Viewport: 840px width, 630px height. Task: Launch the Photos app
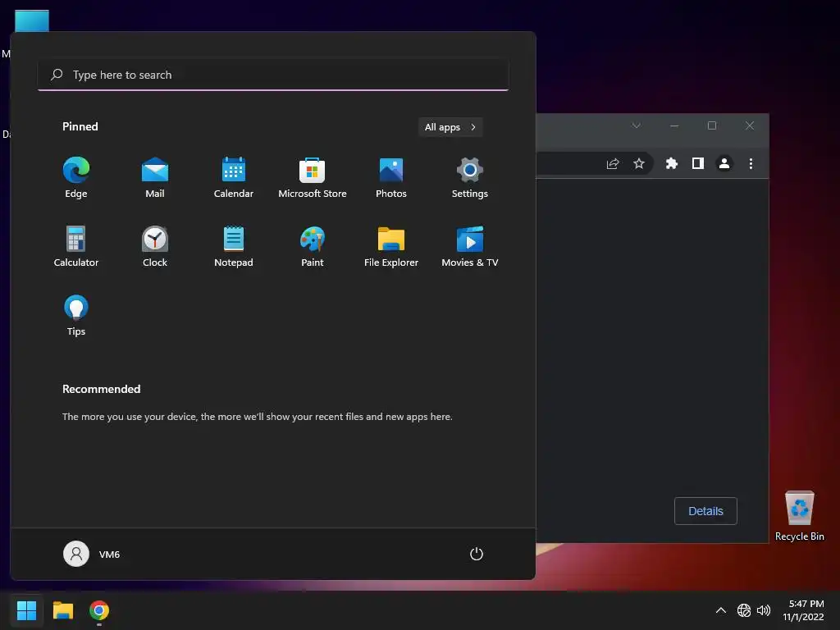[x=391, y=178]
